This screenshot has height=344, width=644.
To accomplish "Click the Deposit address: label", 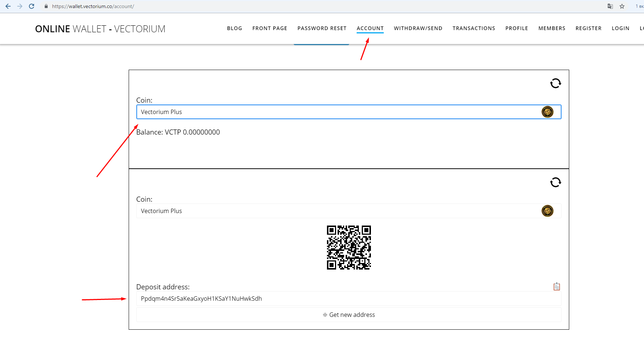I will click(163, 287).
